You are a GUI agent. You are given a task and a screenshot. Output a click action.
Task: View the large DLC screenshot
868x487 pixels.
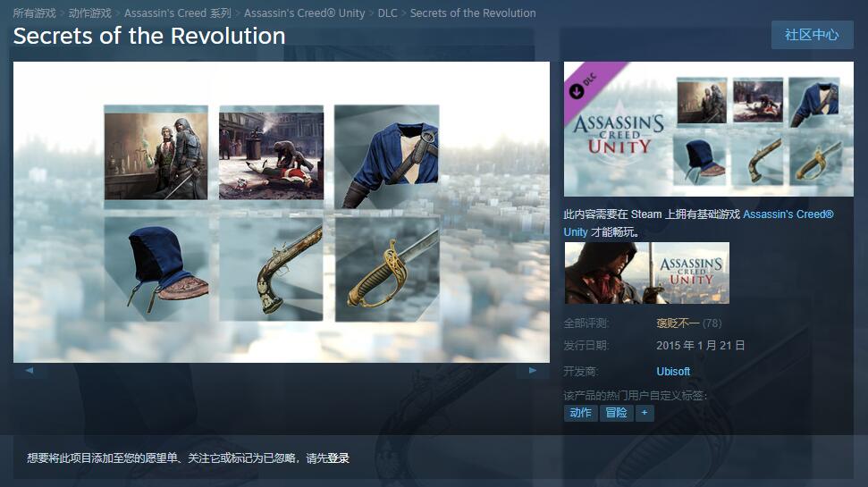282,212
